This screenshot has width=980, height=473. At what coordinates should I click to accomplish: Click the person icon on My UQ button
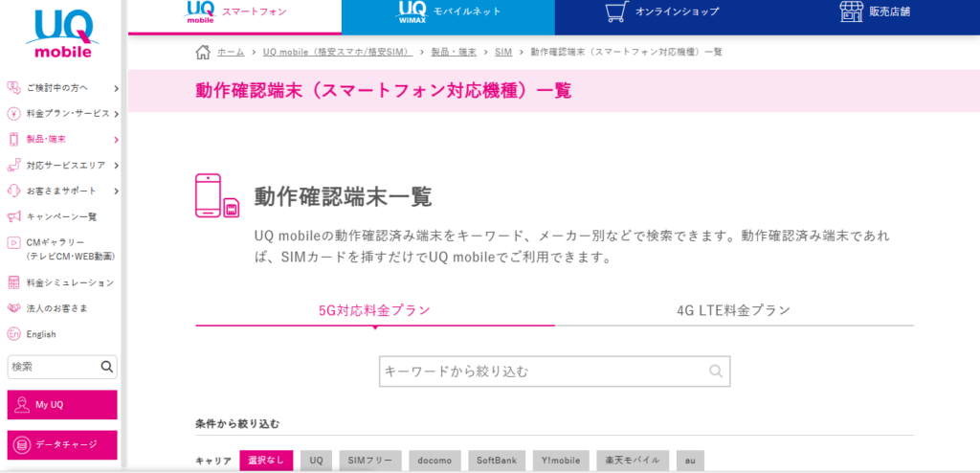(x=22, y=405)
